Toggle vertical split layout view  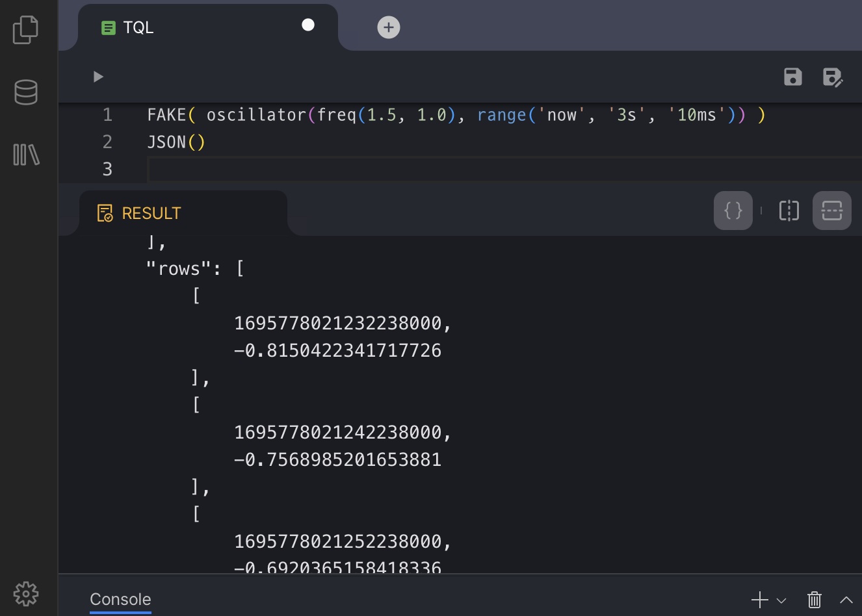(789, 211)
